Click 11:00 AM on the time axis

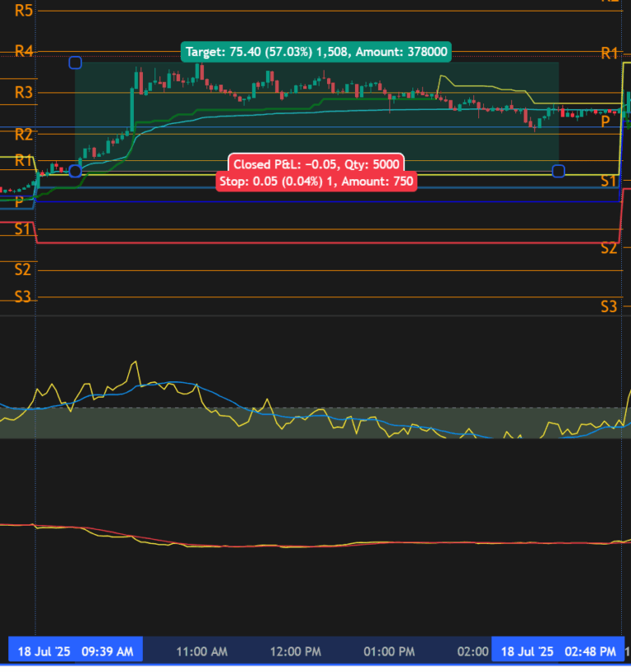pos(202,651)
